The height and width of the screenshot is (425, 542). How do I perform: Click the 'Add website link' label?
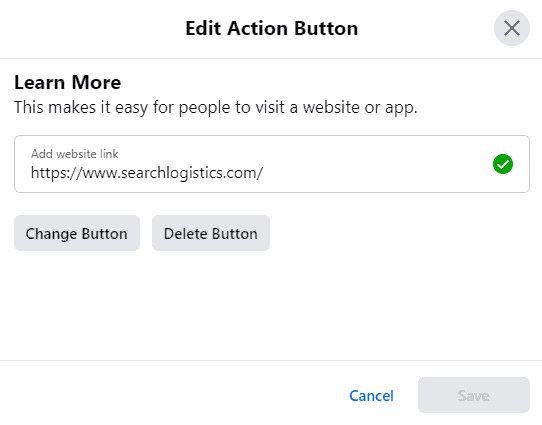75,154
